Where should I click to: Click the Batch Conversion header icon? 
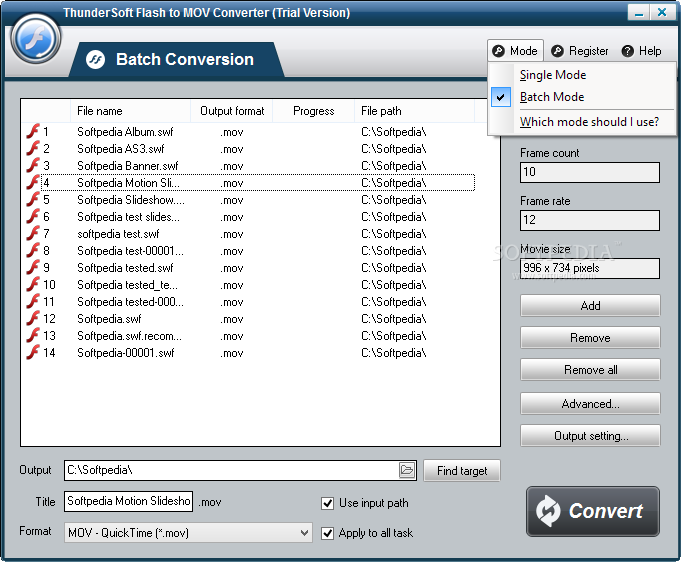96,60
